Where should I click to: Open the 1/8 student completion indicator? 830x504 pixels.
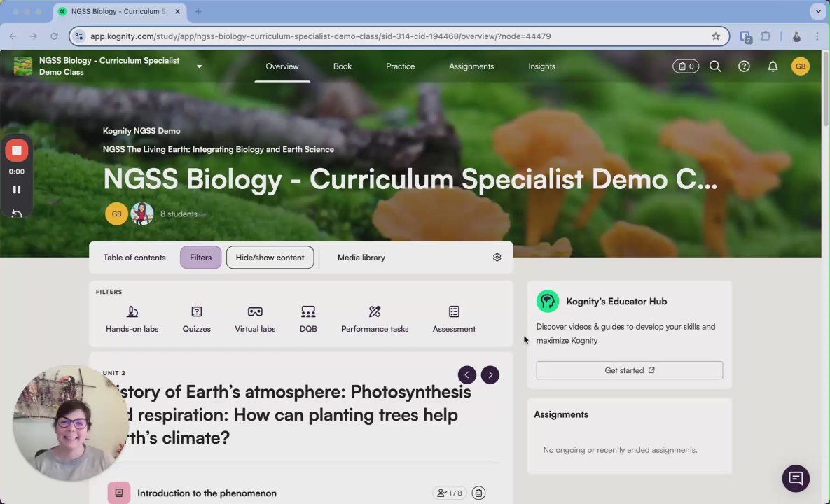[449, 493]
